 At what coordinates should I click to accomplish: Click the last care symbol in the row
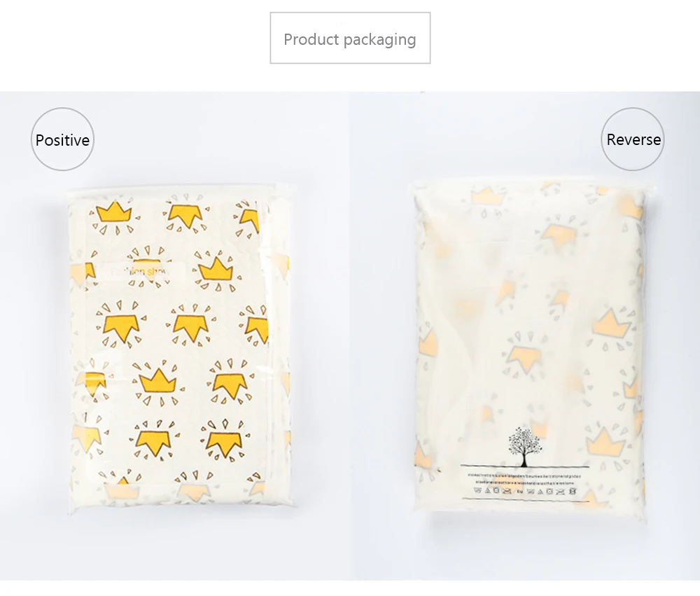click(573, 492)
